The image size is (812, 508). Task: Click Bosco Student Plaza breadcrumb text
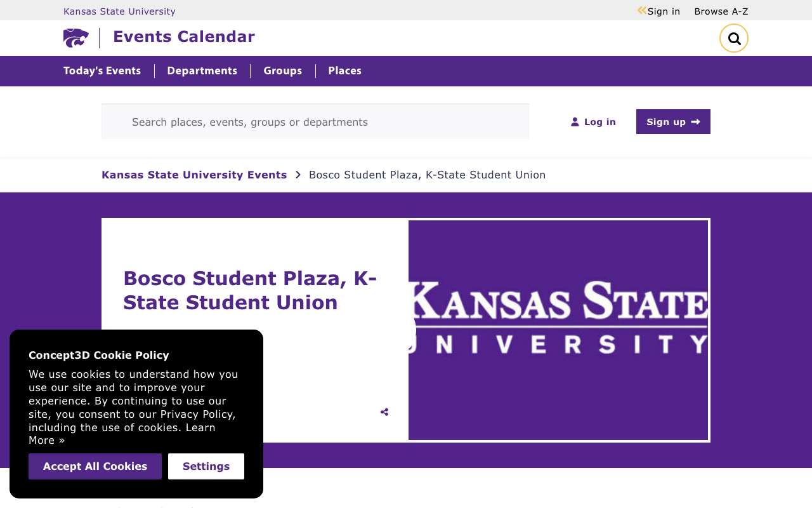427,175
